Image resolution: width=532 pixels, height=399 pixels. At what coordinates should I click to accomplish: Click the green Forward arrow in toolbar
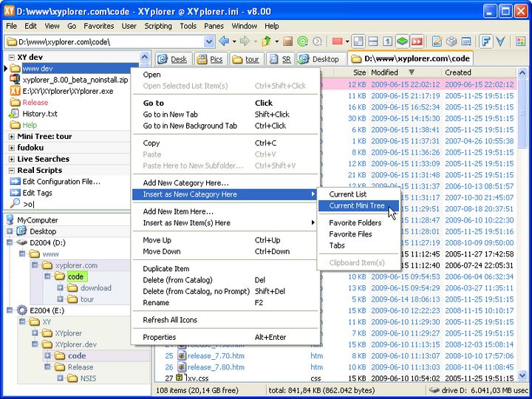(245, 41)
